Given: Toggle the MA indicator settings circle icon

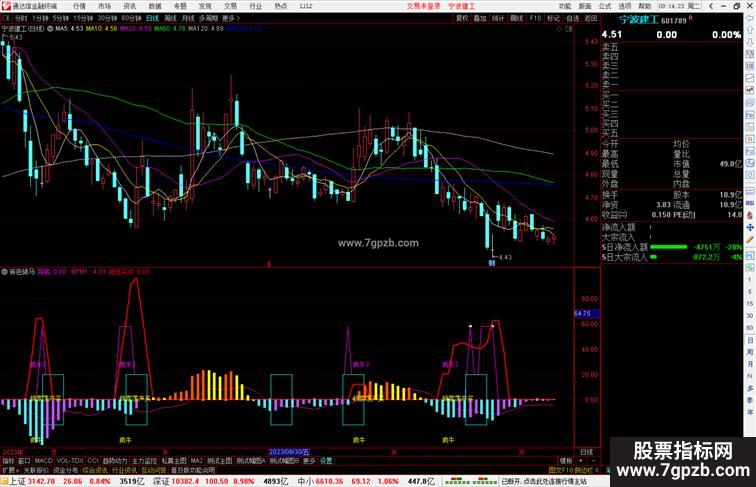Looking at the screenshot, I should coord(50,29).
